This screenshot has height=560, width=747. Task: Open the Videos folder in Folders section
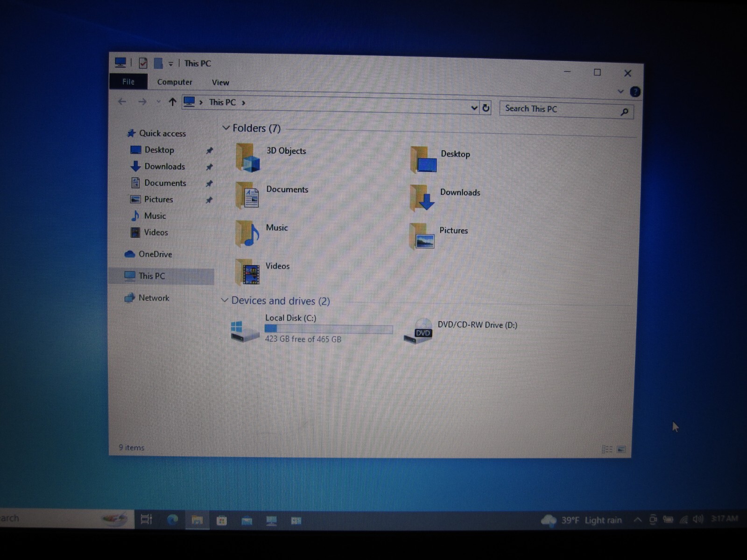coord(262,272)
